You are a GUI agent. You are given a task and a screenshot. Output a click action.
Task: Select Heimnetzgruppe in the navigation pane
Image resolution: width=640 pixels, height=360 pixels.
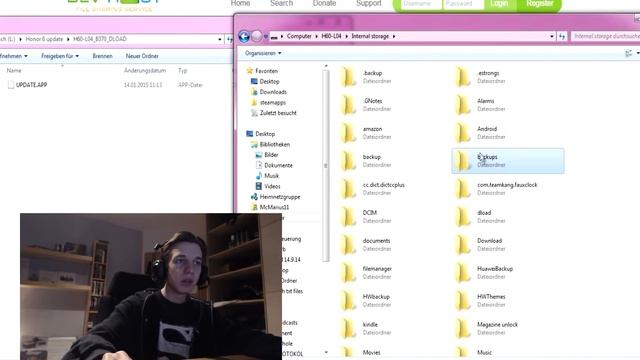click(280, 197)
